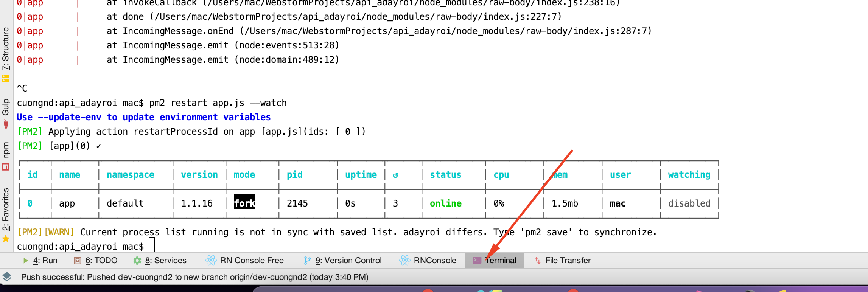Click the terminal prompt input cursor
The image size is (868, 292).
click(152, 245)
